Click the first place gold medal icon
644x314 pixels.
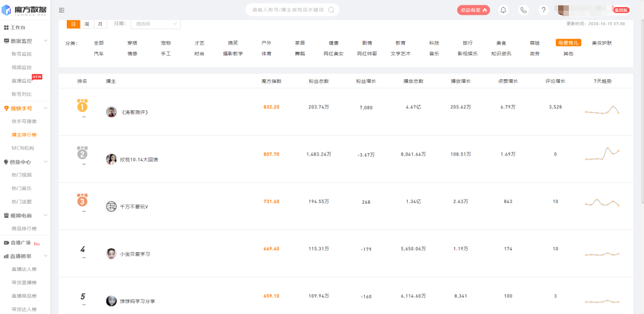pyautogui.click(x=82, y=106)
